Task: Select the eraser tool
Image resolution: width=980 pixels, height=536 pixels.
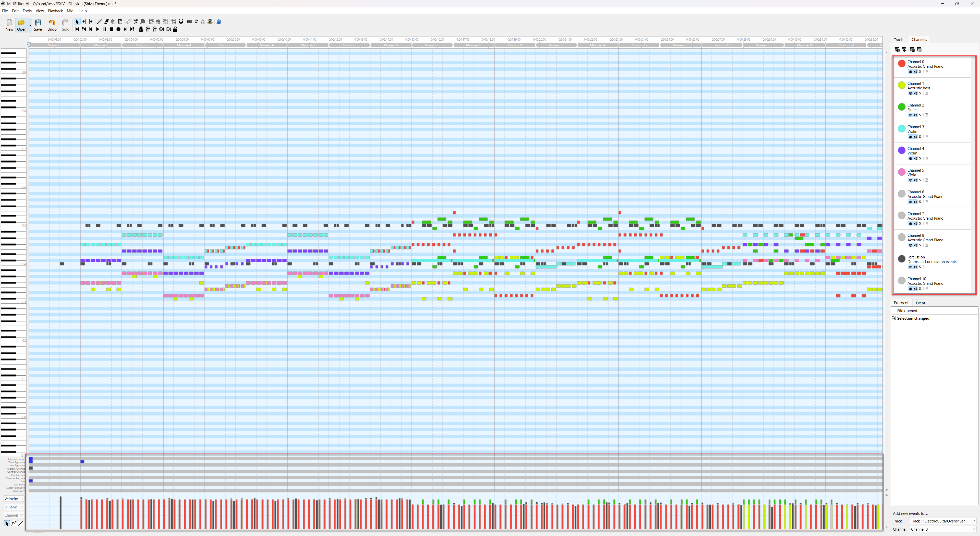Action: 106,21
